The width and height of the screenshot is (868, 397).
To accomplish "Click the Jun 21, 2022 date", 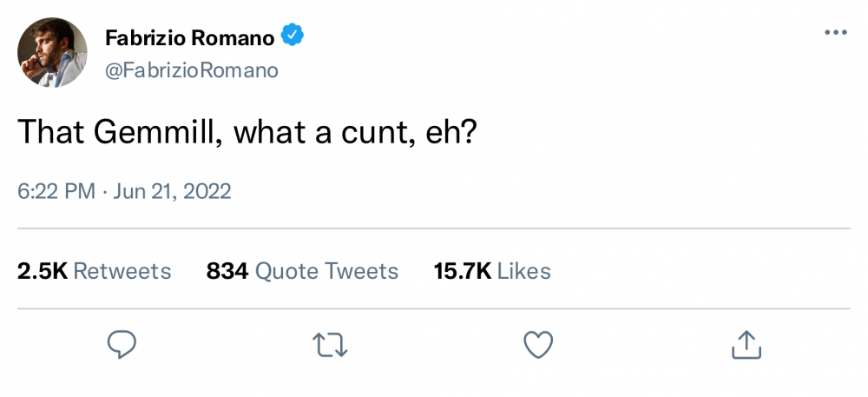I will coord(172,192).
